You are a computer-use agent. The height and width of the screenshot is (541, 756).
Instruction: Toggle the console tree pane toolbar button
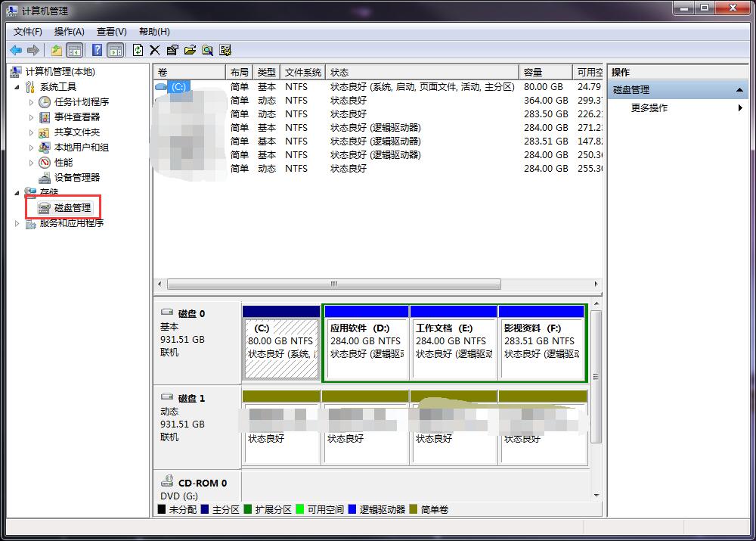click(x=75, y=50)
